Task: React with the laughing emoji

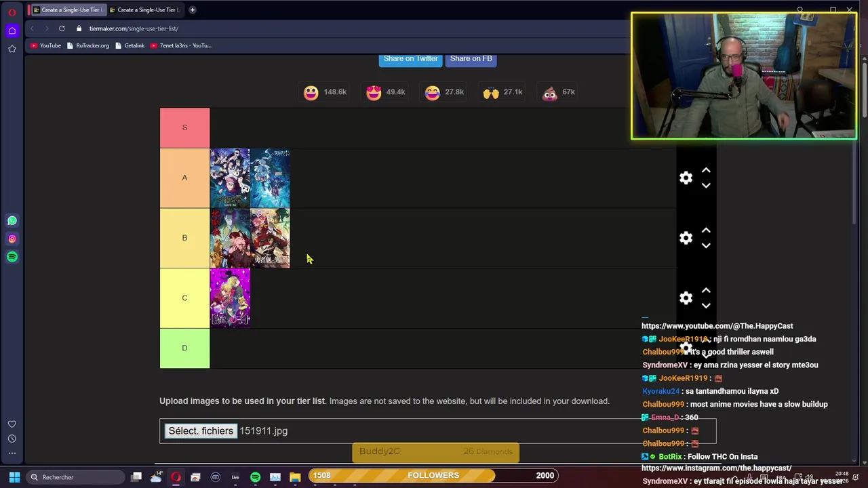Action: tap(433, 93)
